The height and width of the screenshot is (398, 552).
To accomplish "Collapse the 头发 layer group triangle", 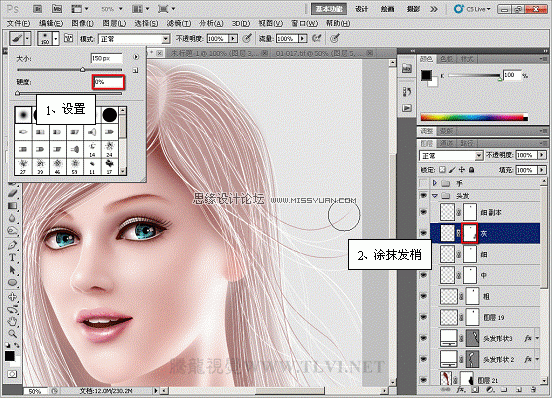I will 435,196.
